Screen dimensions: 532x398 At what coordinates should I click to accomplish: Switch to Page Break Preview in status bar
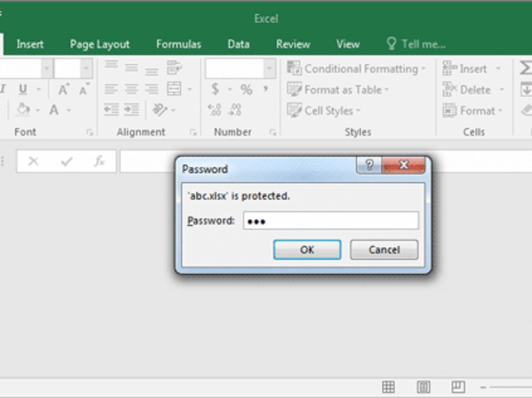458,387
